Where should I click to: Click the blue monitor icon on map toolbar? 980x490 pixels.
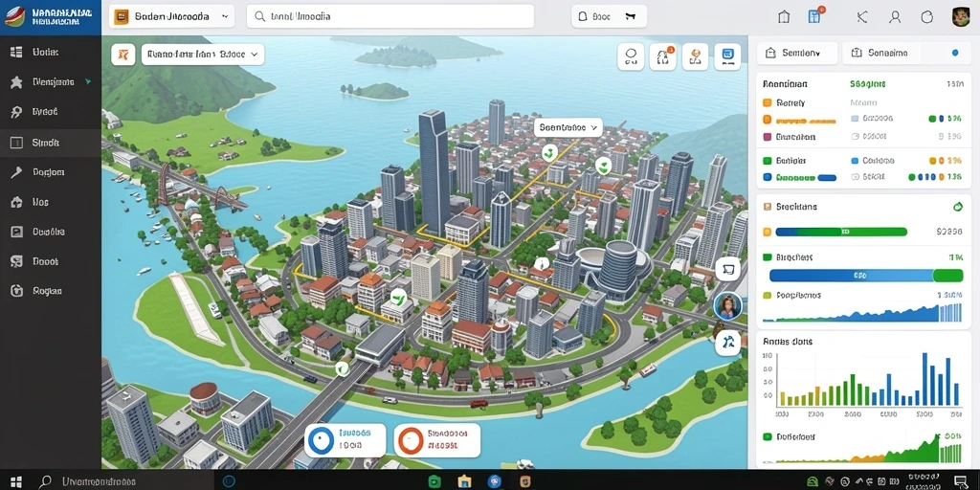click(x=727, y=56)
